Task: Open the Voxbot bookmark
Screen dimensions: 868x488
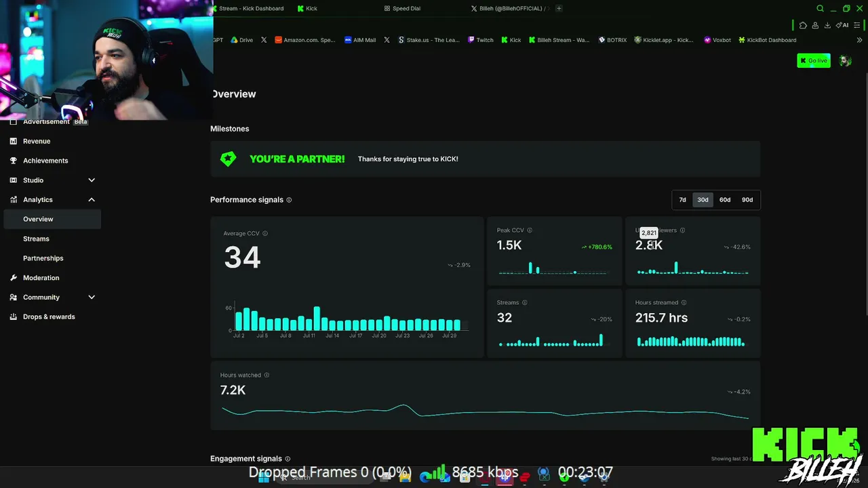Action: coord(717,40)
